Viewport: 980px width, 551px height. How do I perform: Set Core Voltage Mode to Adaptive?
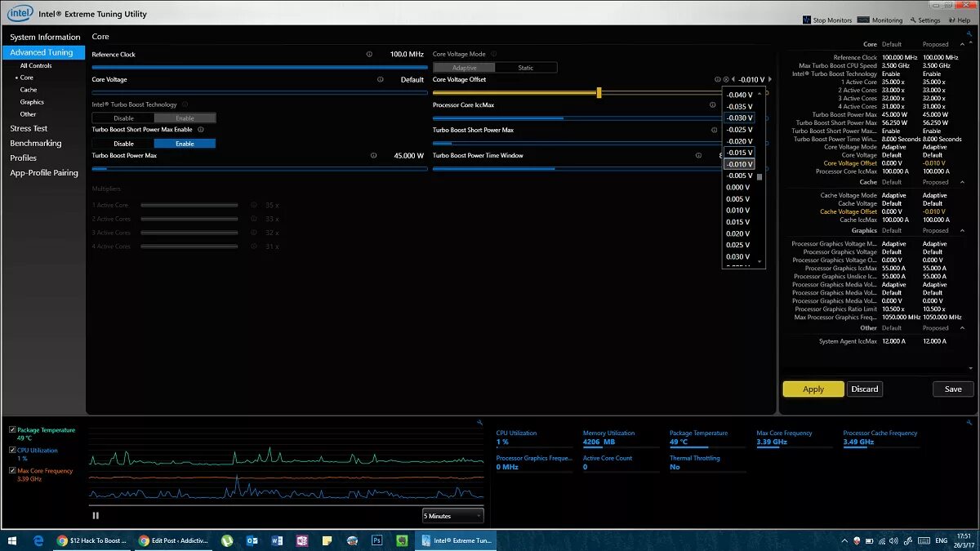pos(464,68)
